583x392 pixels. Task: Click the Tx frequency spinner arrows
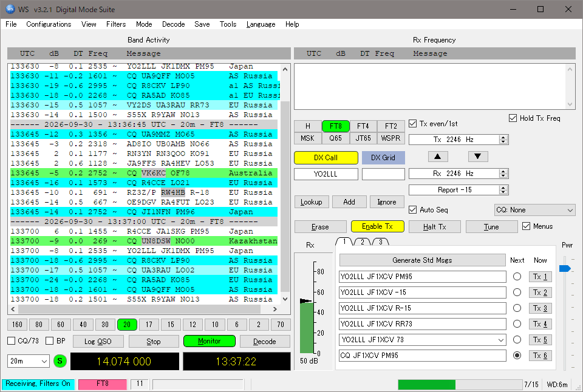tap(503, 140)
